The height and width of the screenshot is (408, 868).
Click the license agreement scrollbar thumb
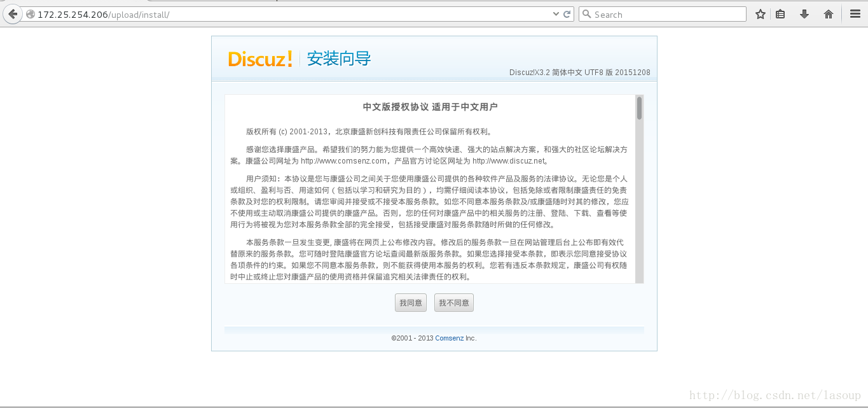point(639,108)
